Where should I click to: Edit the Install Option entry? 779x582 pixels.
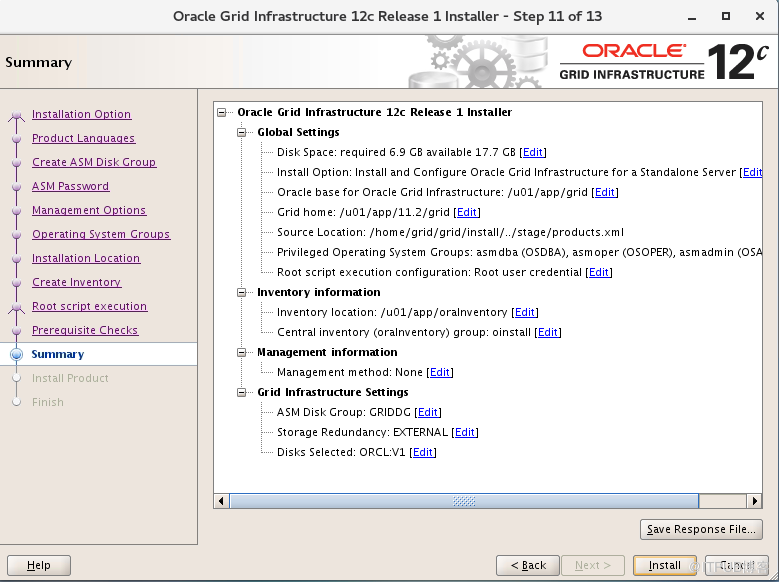(752, 172)
